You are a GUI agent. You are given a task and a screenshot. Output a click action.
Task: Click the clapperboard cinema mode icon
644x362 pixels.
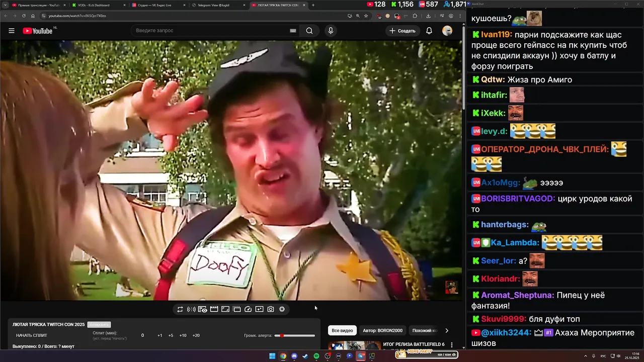click(214, 309)
